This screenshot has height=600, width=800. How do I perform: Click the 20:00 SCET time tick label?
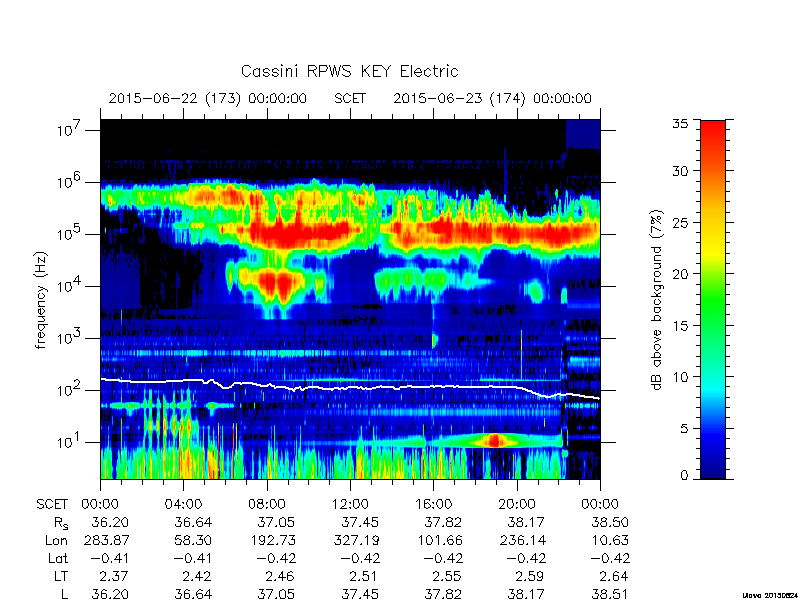[516, 504]
